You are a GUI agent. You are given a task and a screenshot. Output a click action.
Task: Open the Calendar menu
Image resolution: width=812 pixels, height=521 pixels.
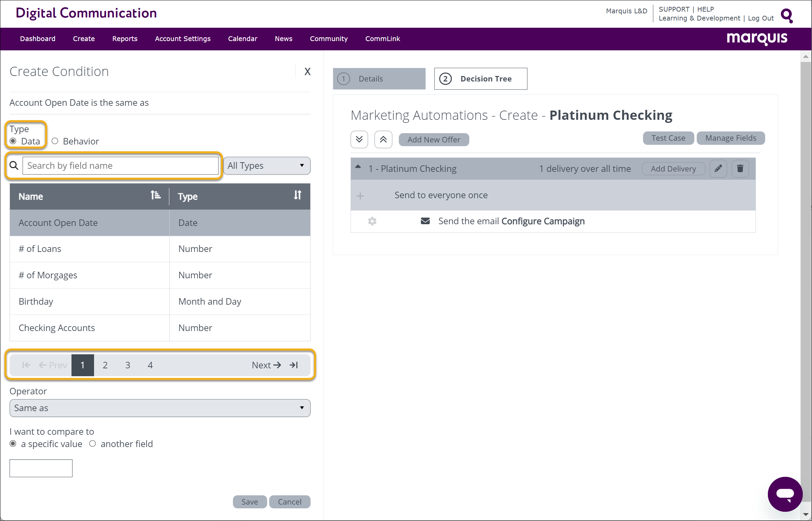point(243,39)
